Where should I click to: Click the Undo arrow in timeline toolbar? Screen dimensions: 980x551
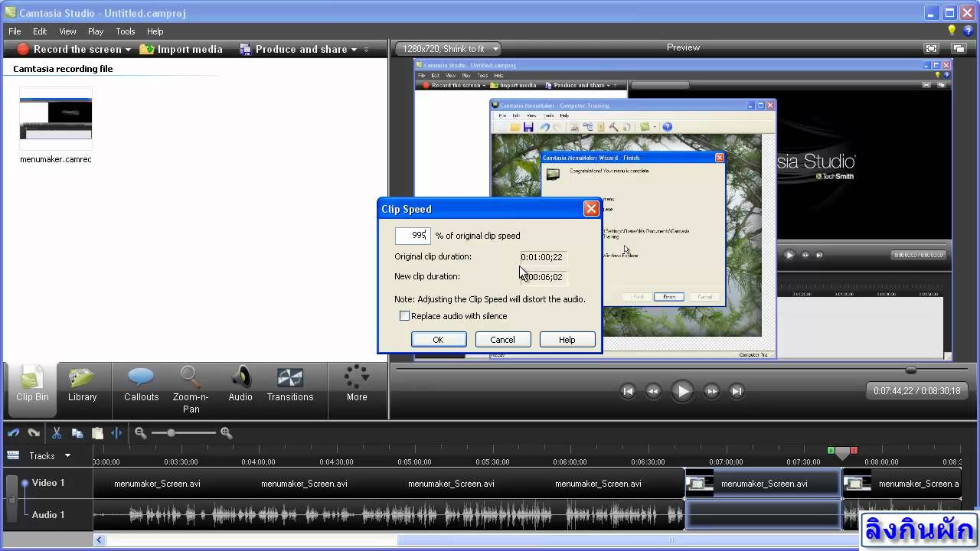pyautogui.click(x=13, y=432)
